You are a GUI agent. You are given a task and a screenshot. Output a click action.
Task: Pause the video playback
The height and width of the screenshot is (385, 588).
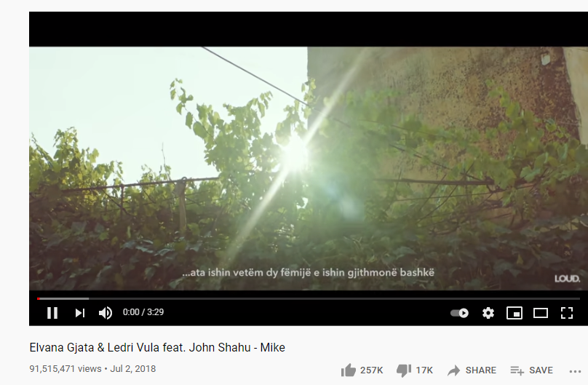click(x=52, y=313)
